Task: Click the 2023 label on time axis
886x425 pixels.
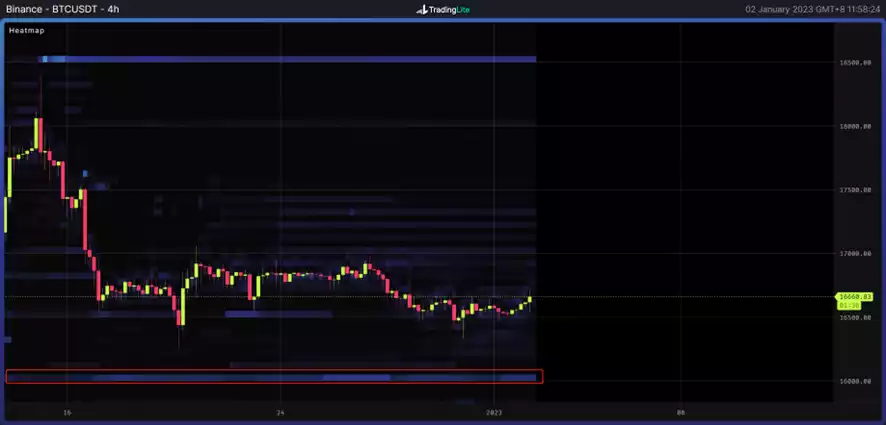Action: click(494, 413)
